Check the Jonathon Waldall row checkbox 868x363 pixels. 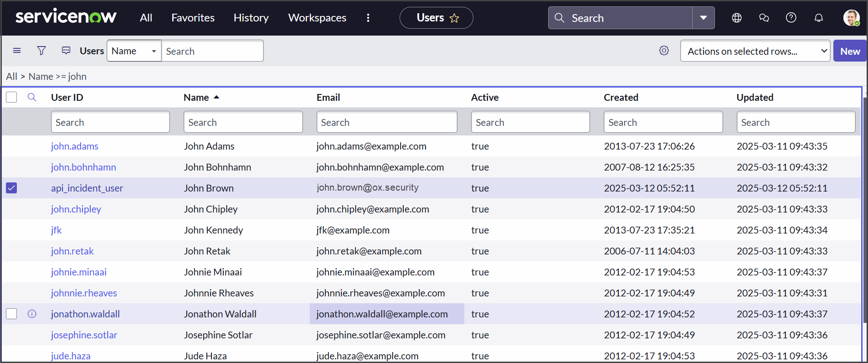[11, 314]
